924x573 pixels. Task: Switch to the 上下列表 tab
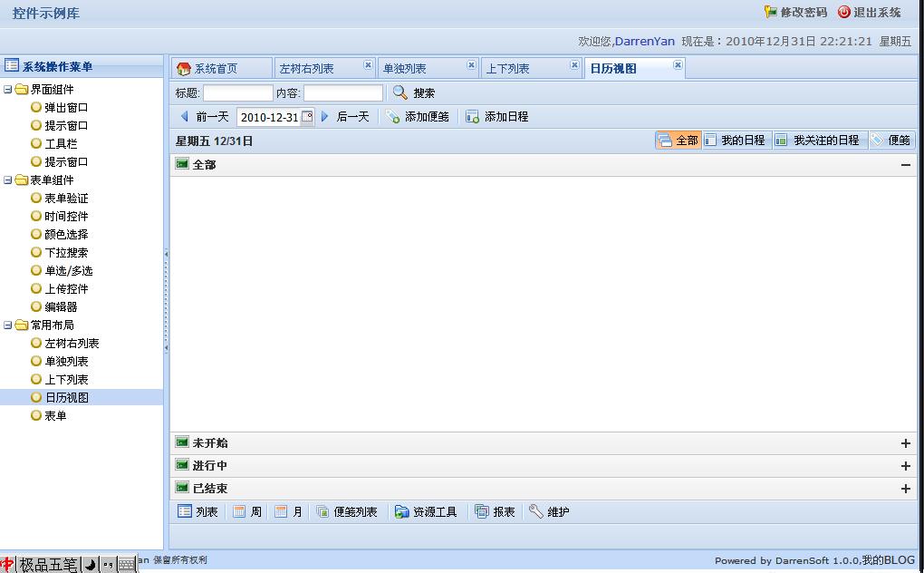[508, 69]
